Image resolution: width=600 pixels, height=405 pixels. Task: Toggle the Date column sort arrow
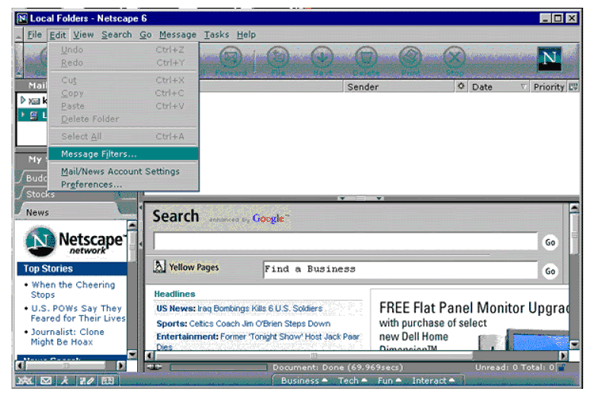[x=523, y=87]
